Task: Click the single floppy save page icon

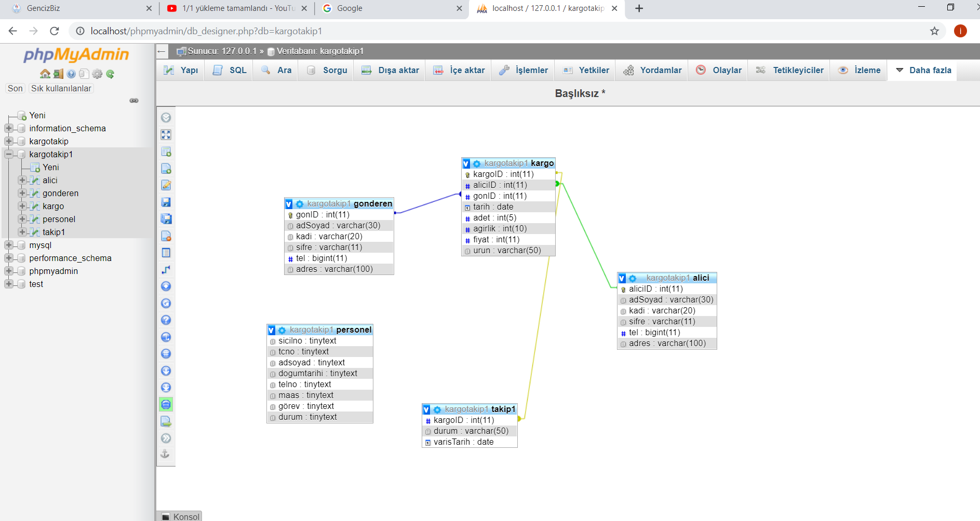Action: coord(166,202)
